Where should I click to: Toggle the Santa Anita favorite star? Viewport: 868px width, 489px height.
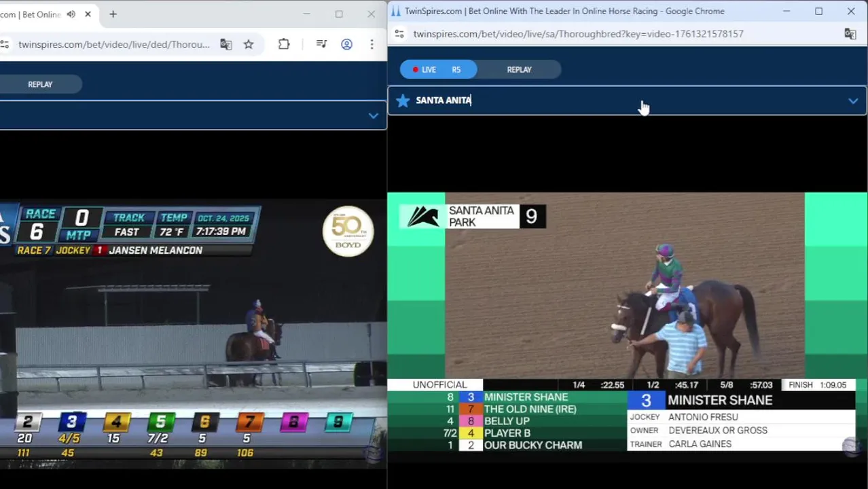click(x=403, y=101)
